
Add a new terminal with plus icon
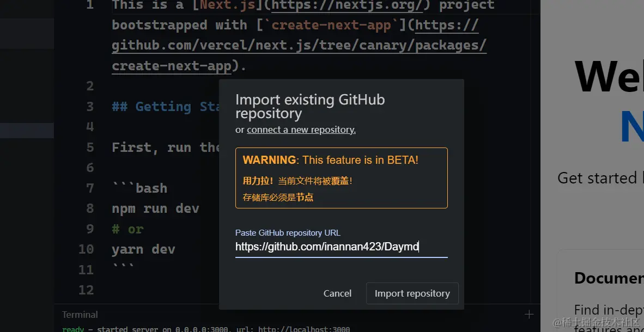point(529,315)
